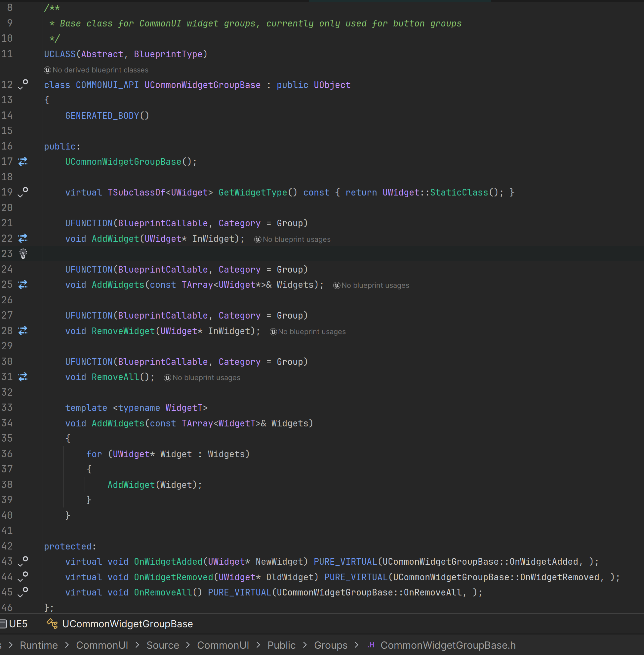Screen dimensions: 644x655
Task: Click the class icon beside UCommonWidgetGroupBase in structure bar
Action: tap(52, 624)
